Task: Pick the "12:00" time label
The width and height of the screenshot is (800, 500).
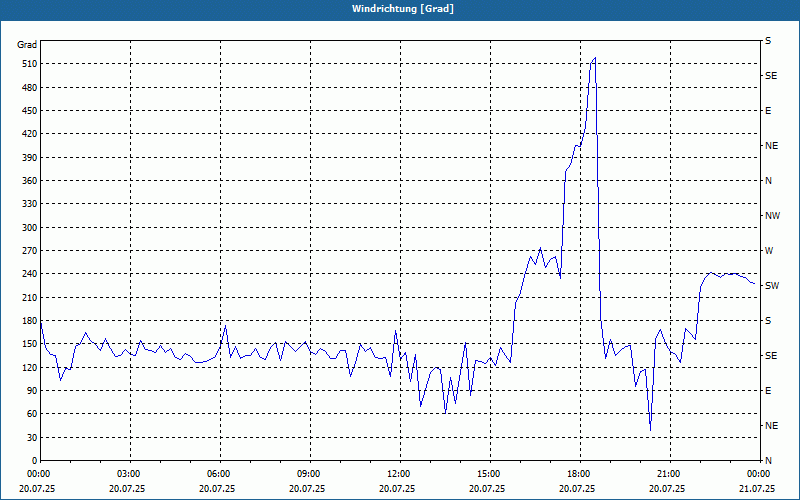Action: pos(399,474)
